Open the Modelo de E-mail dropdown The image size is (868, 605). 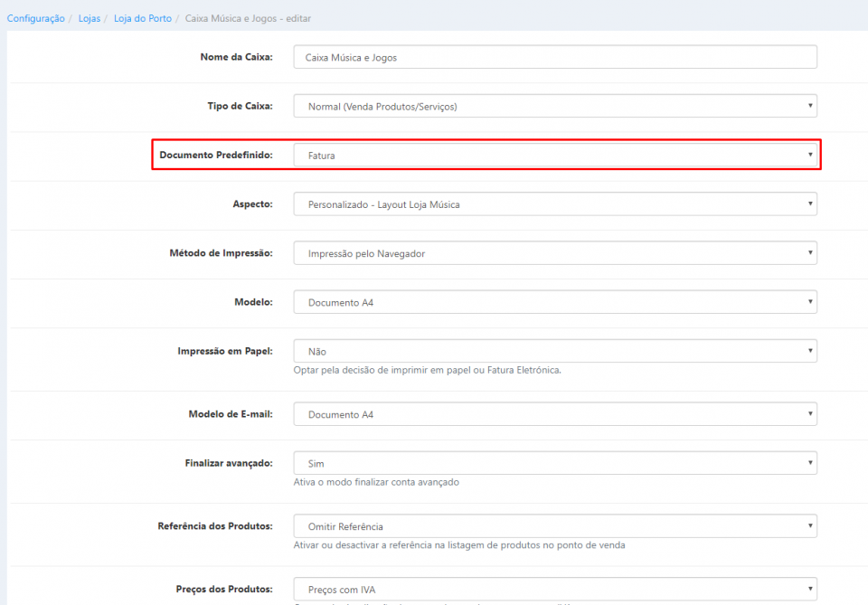click(x=555, y=414)
